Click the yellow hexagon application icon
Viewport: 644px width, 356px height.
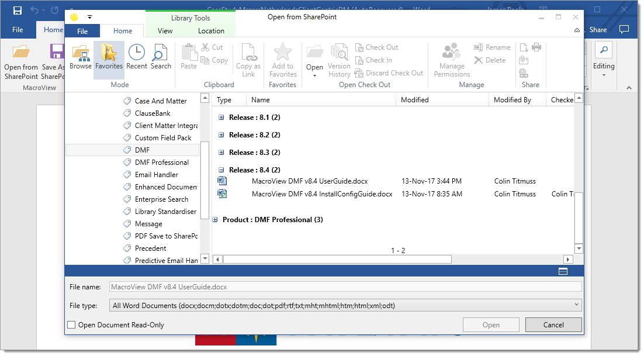click(74, 17)
